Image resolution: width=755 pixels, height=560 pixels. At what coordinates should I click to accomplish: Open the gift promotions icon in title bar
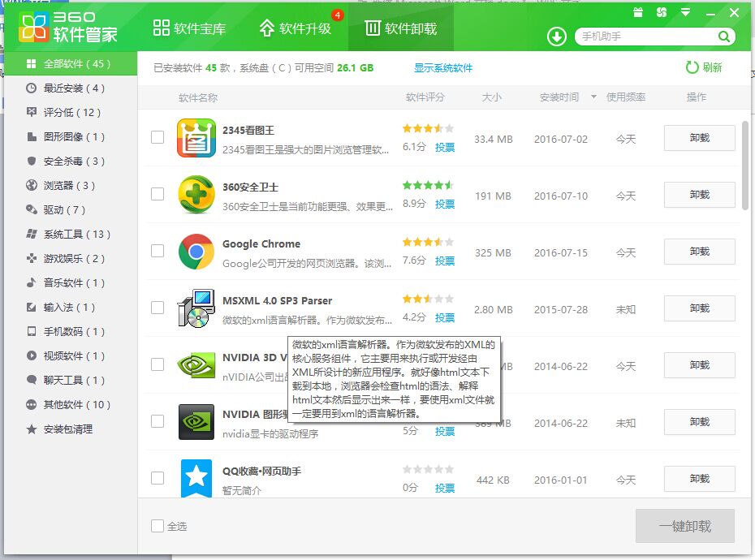pyautogui.click(x=637, y=13)
